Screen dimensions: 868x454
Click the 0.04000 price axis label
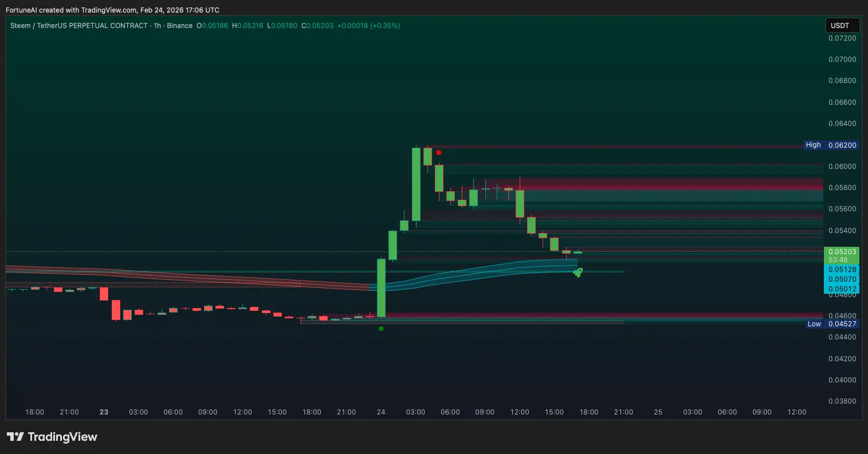[x=842, y=380]
